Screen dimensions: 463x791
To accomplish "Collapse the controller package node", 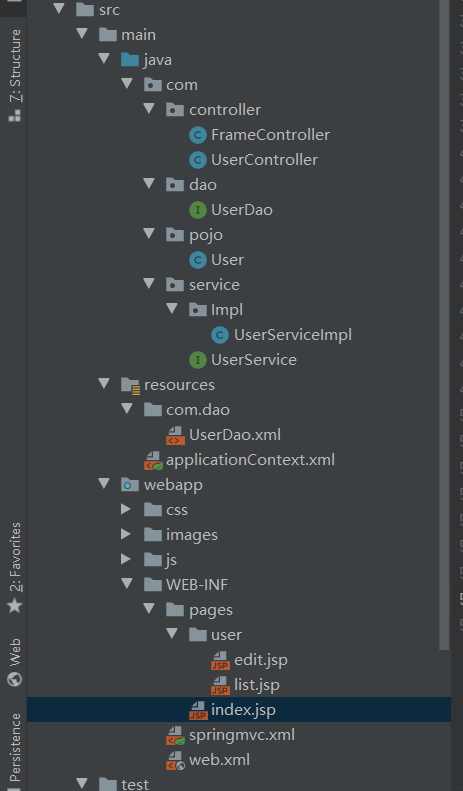I will [x=149, y=109].
